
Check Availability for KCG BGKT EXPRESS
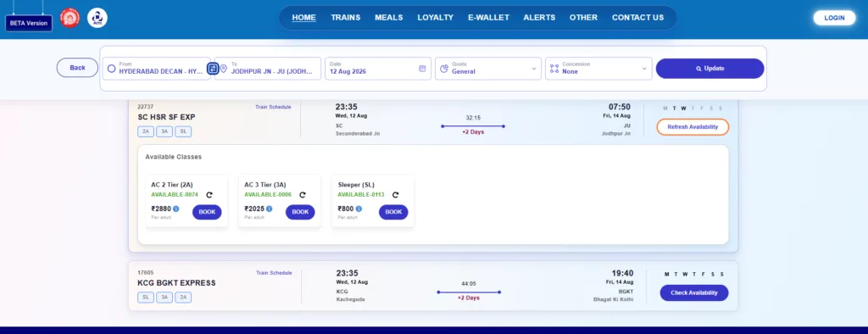coord(694,293)
